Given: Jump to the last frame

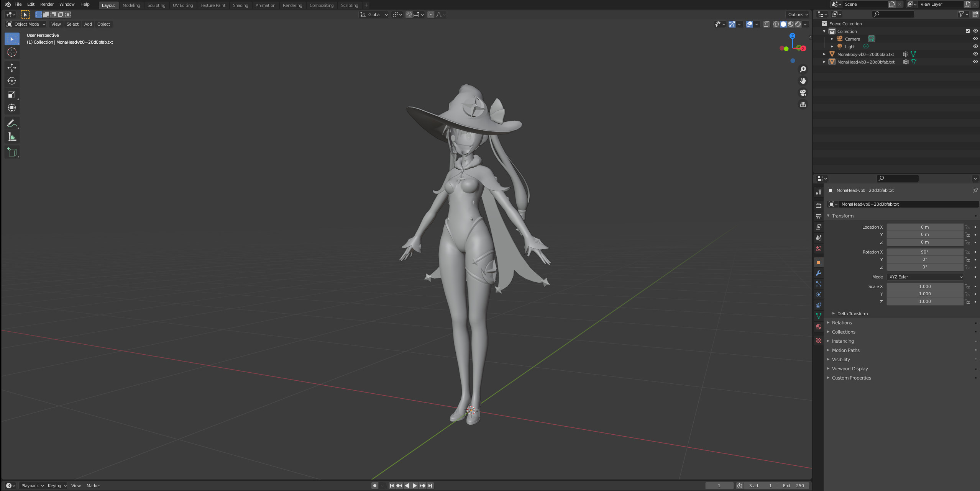Looking at the screenshot, I should [430, 485].
